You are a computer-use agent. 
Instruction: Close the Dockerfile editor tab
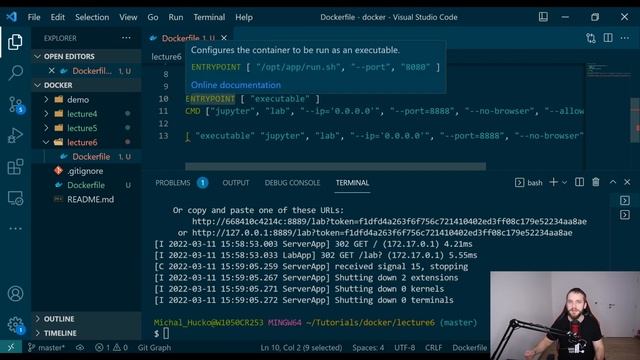point(224,38)
